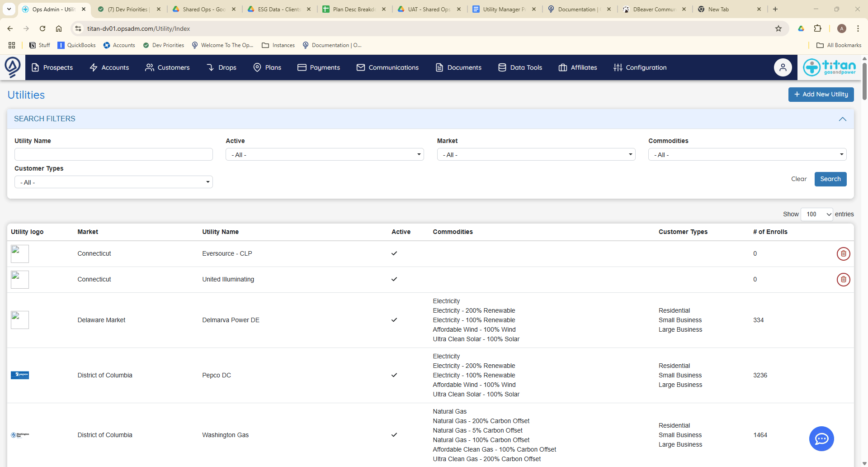Sort by the # of Enrolls column header
868x467 pixels.
770,232
